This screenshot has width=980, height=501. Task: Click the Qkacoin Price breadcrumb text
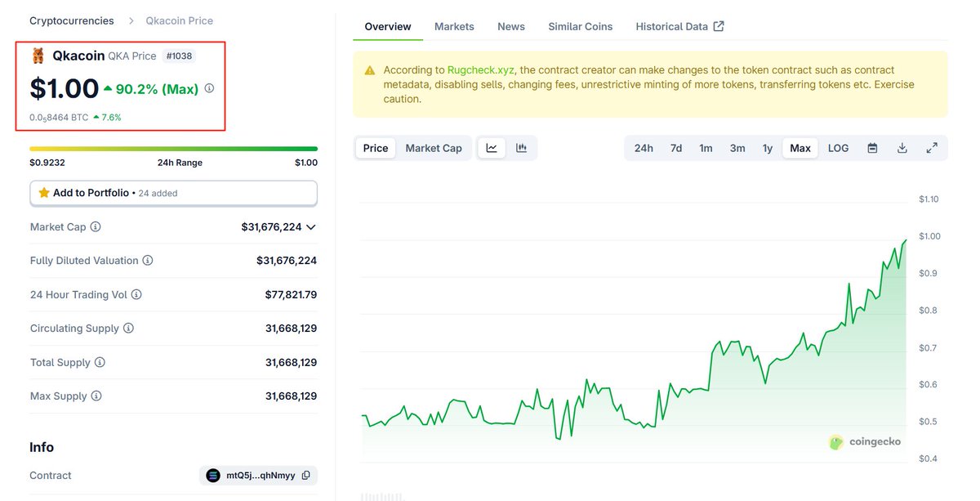180,20
